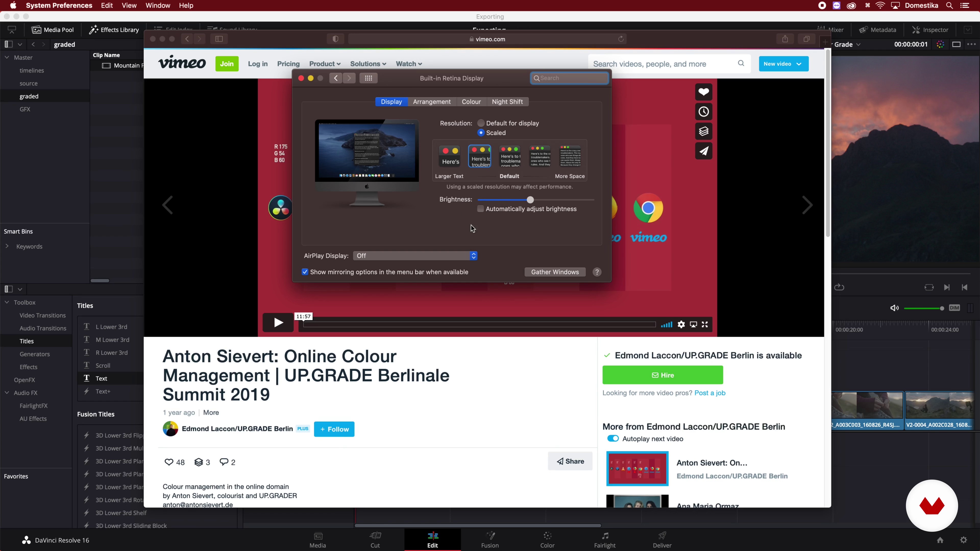Open the Effects Library panel tab

pos(114,30)
